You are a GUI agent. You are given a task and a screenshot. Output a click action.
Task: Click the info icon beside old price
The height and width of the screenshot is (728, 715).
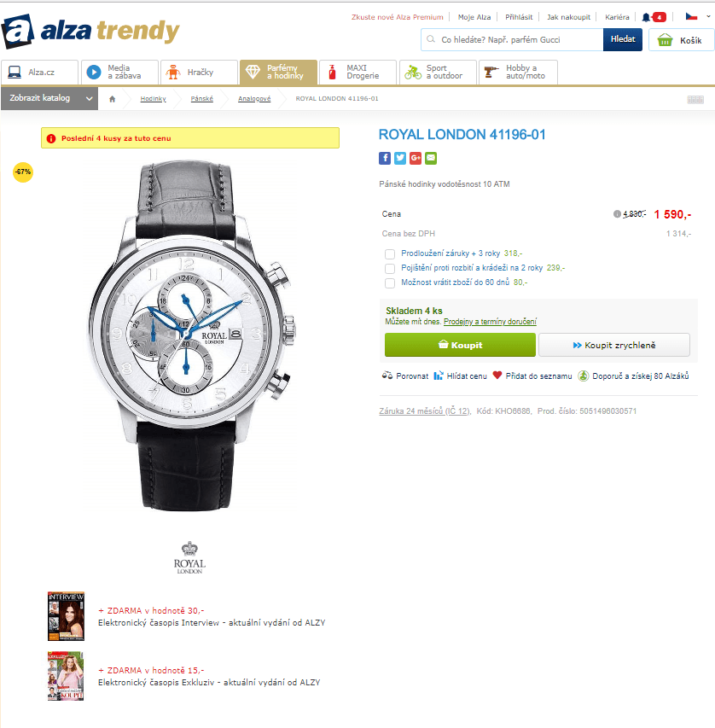pyautogui.click(x=617, y=214)
